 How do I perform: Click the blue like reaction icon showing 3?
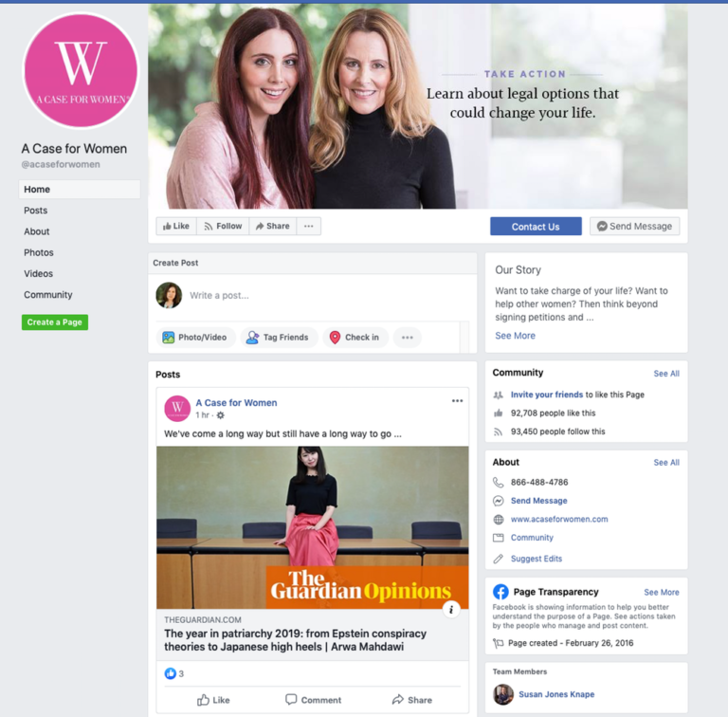click(171, 673)
